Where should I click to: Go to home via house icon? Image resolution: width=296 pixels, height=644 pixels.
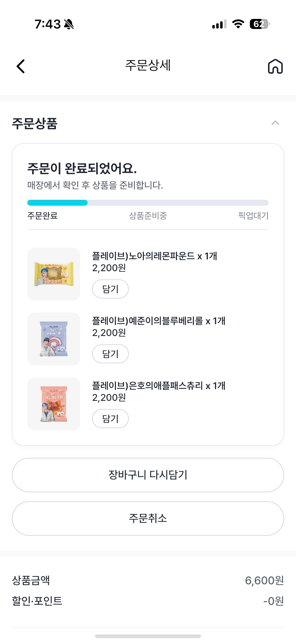[275, 66]
